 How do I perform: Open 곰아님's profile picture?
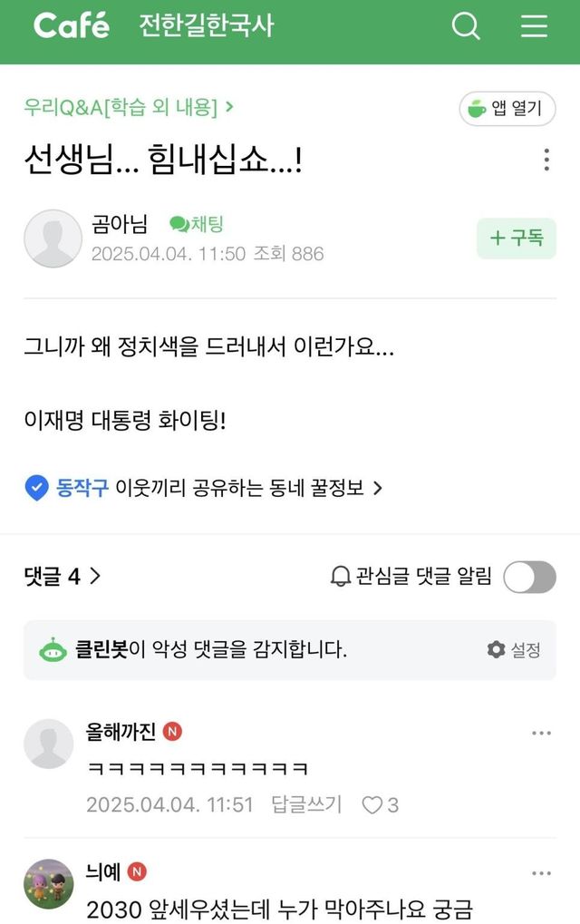[53, 238]
